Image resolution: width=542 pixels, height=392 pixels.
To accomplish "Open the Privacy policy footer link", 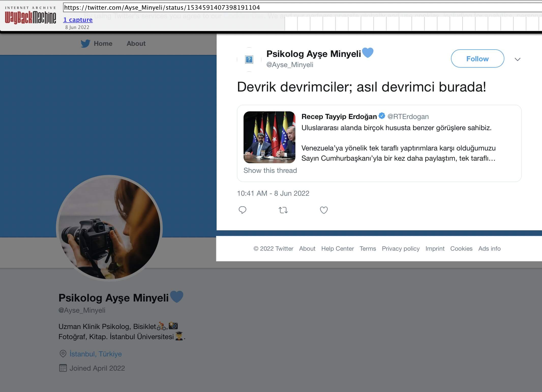I will [x=400, y=248].
